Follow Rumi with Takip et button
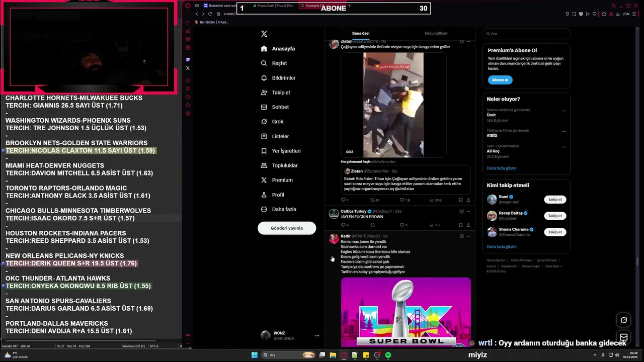644x362 pixels. tap(555, 200)
